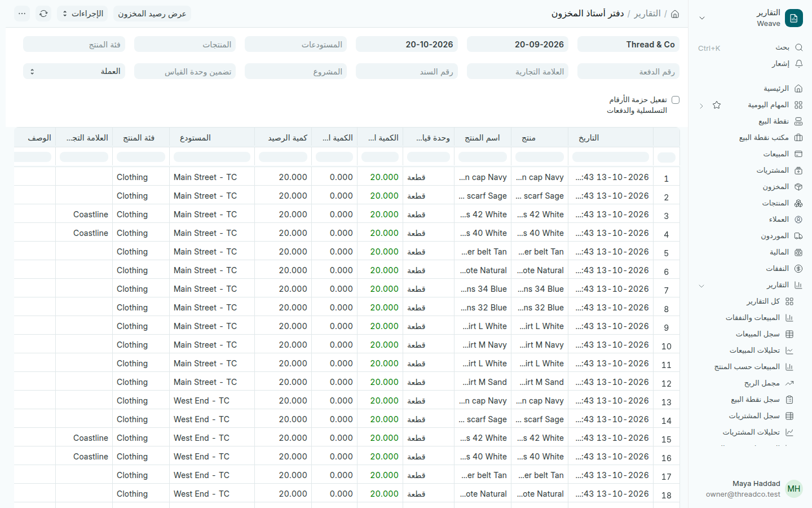Click the كمية الرصيد column header
This screenshot has height=508, width=812.
click(283, 138)
